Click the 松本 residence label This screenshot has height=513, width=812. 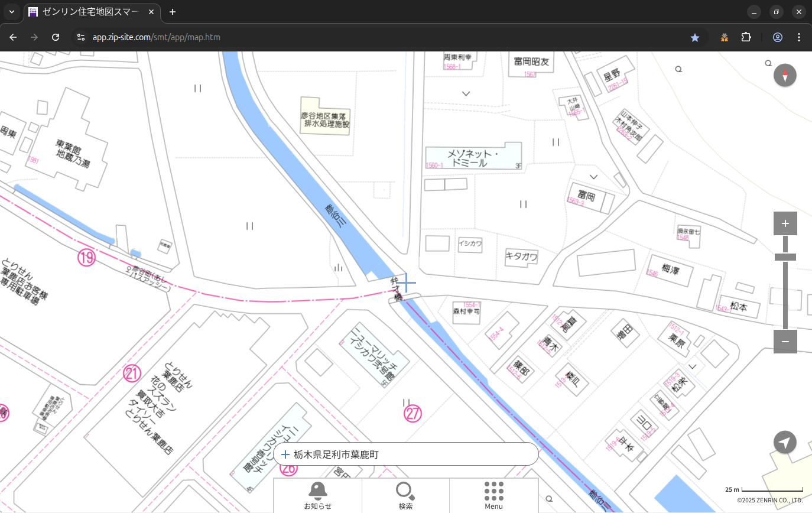[x=739, y=306]
